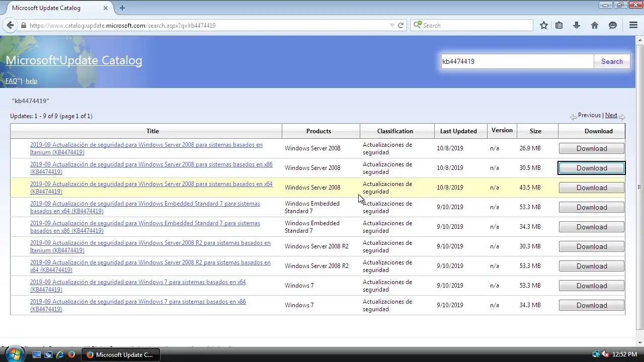Sort results by Title column header
Screen dimensions: 644x362
(152, 131)
